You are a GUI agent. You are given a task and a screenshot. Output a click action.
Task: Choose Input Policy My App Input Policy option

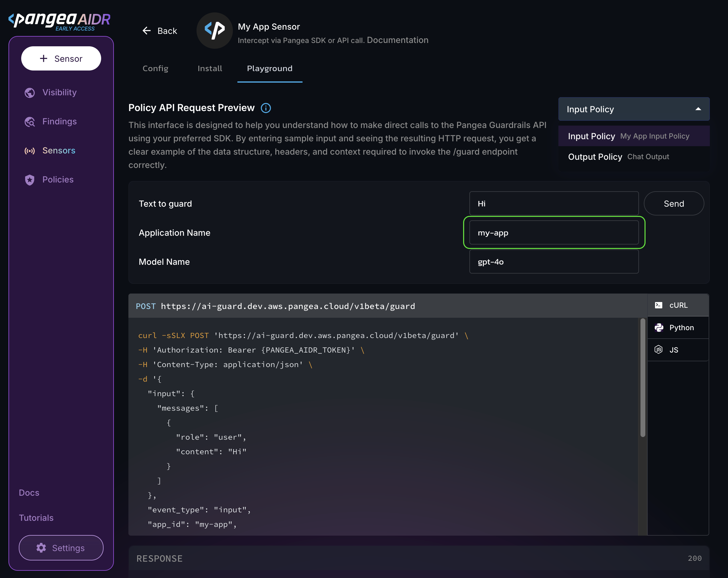[634, 136]
